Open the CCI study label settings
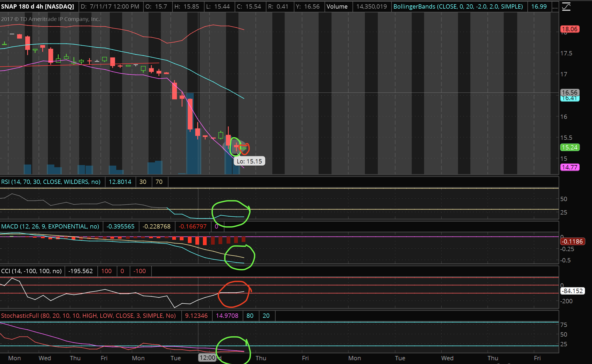Viewport: 592px width, 364px height. click(31, 271)
